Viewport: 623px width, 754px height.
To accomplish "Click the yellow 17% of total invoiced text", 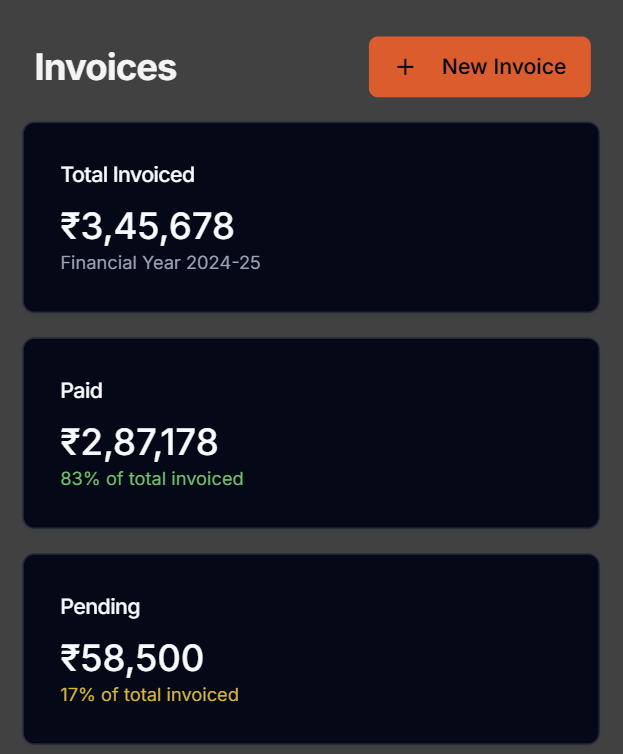I will click(x=149, y=695).
